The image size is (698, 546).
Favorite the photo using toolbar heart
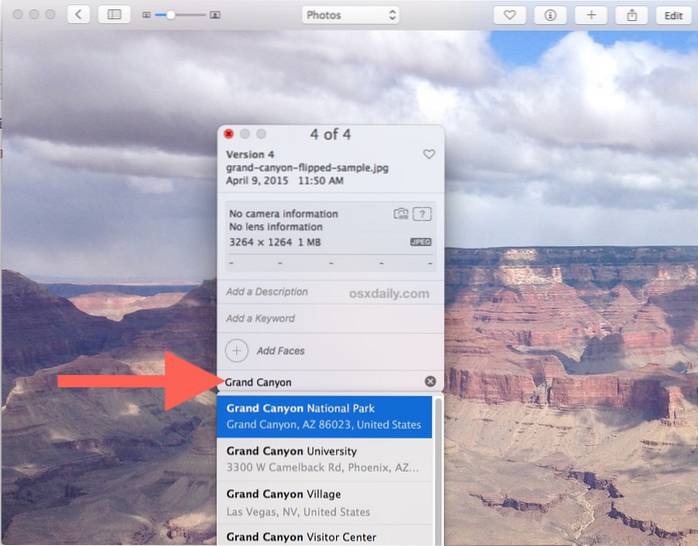tap(510, 15)
